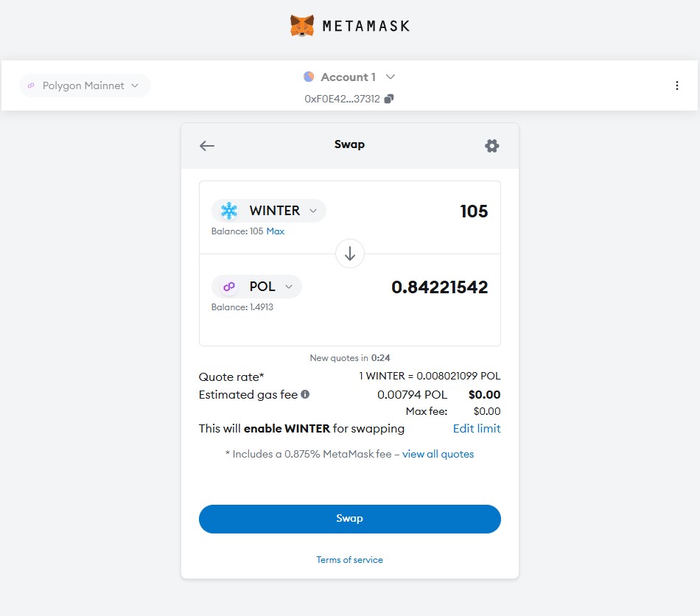Click the MetaMask fox logo
Screen dimensions: 700x616
(302, 26)
